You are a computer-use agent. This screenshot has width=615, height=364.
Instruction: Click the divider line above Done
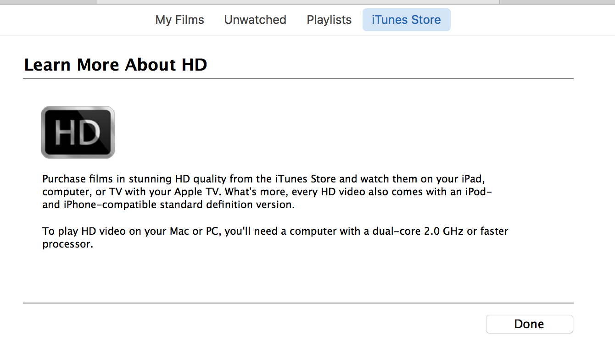(298, 303)
